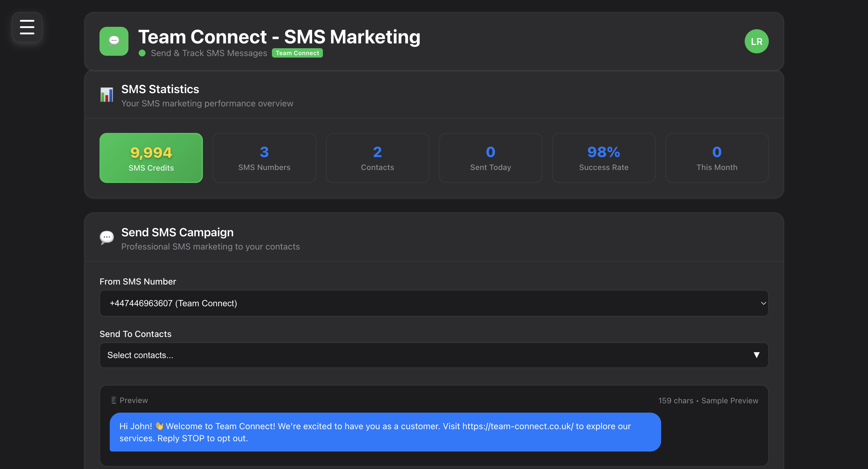Open the 2 Contacts stat card
Image resolution: width=868 pixels, height=469 pixels.
(377, 158)
